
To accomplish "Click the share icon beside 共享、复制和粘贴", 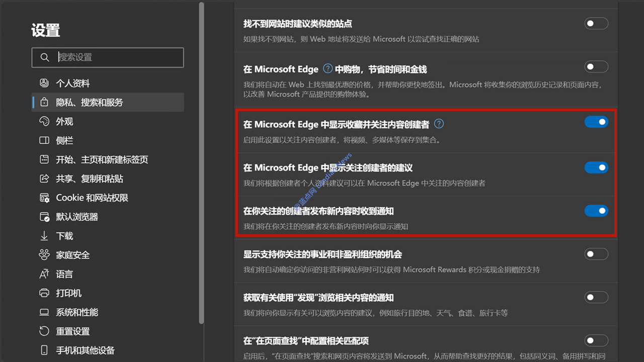I will (x=44, y=178).
